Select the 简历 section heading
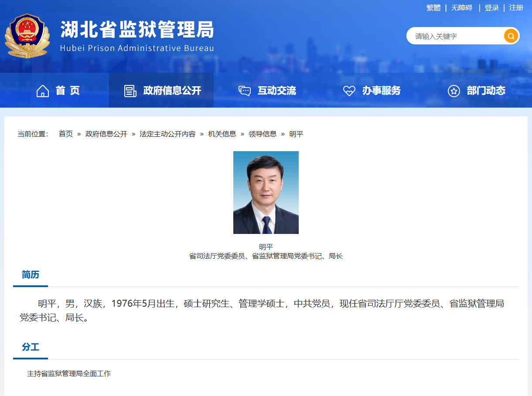Viewport: 532px width, 396px height. coord(31,274)
